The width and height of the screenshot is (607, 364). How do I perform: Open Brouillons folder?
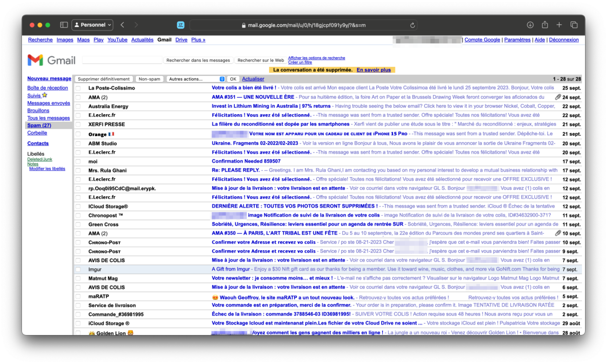38,111
